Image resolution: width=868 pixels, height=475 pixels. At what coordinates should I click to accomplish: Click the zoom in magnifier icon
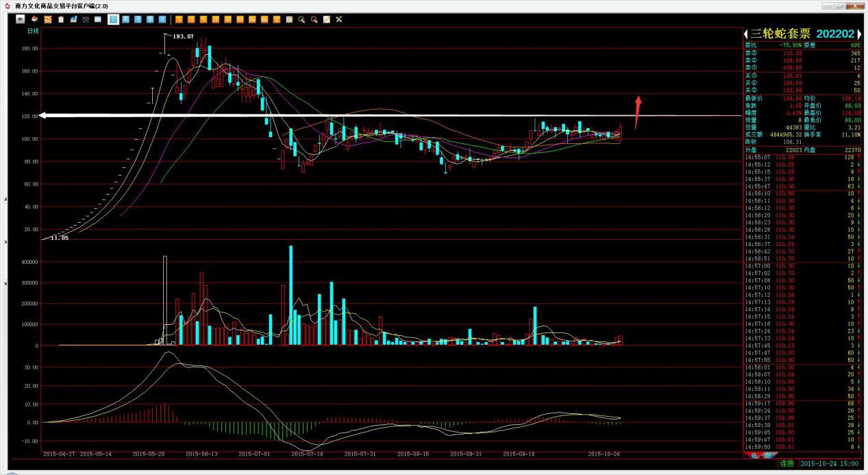coord(301,19)
